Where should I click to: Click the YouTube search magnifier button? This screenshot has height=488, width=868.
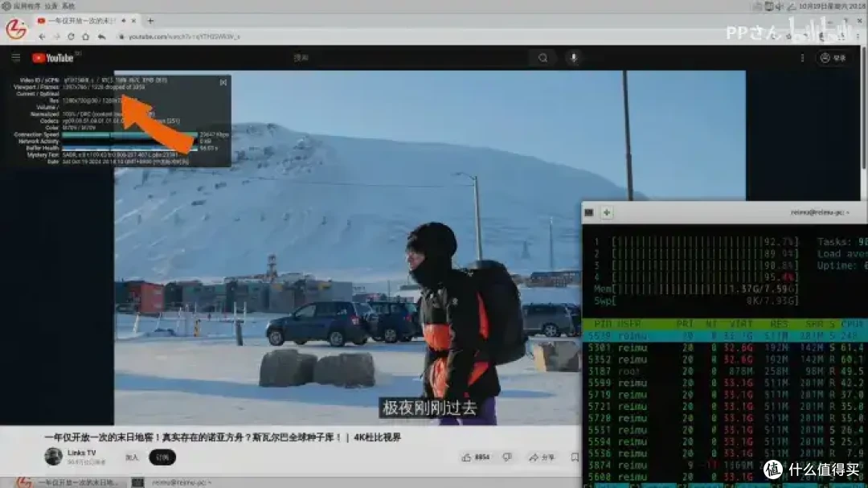543,58
